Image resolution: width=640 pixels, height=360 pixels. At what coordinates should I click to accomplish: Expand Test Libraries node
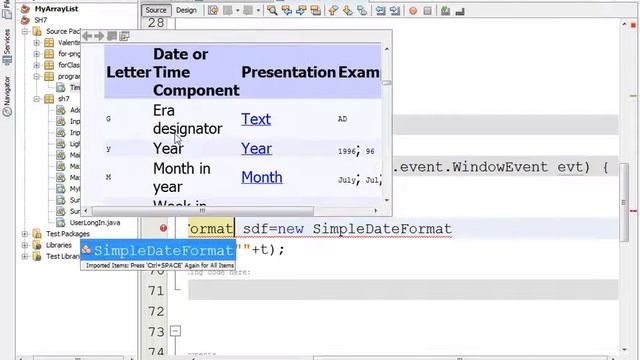point(25,256)
